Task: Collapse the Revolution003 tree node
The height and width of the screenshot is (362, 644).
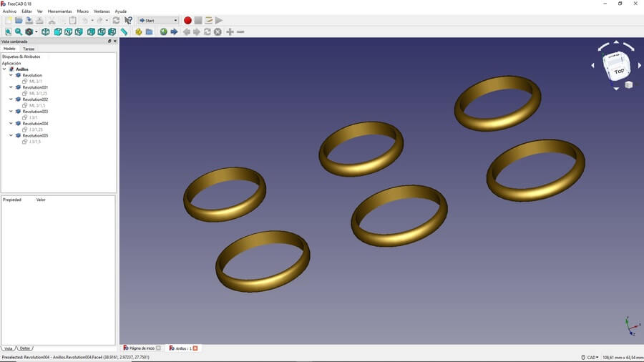Action: pos(11,112)
